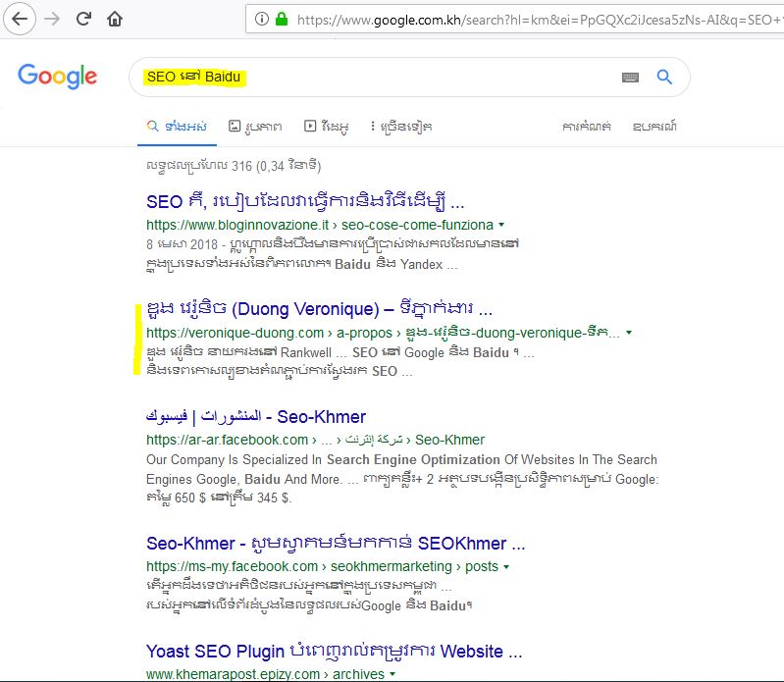Open the Tools menu ឧបករណ៍
784x682 pixels.
click(x=654, y=127)
